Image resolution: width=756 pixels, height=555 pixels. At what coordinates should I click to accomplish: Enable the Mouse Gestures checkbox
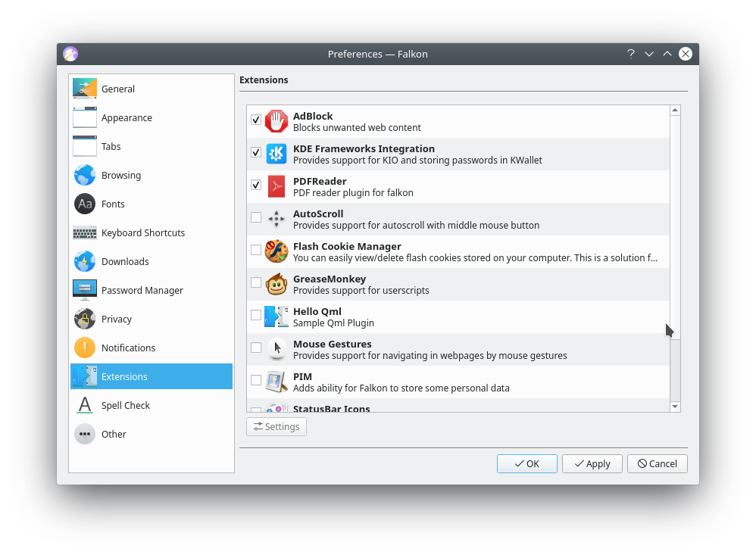[x=256, y=348]
